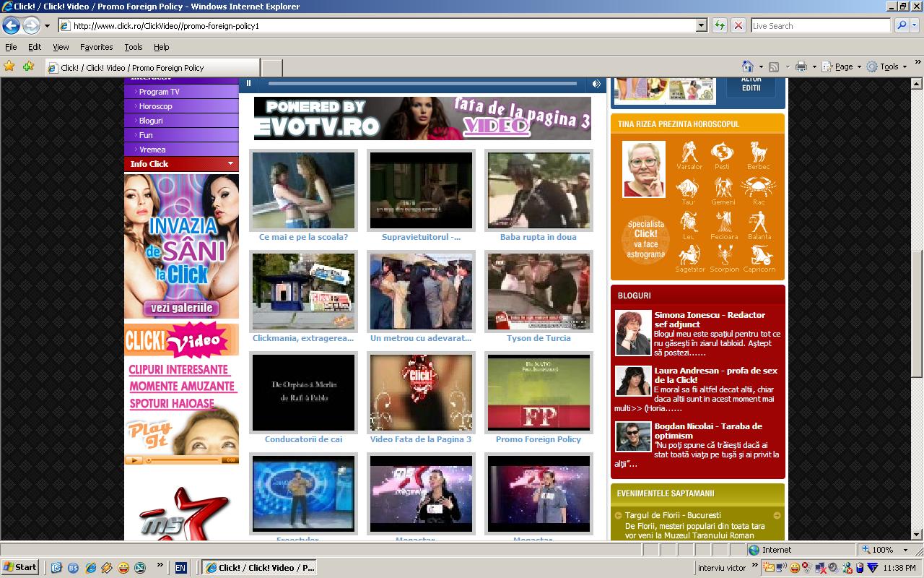The width and height of the screenshot is (924, 578).
Task: Open Favorites Center star icon
Action: pyautogui.click(x=9, y=66)
